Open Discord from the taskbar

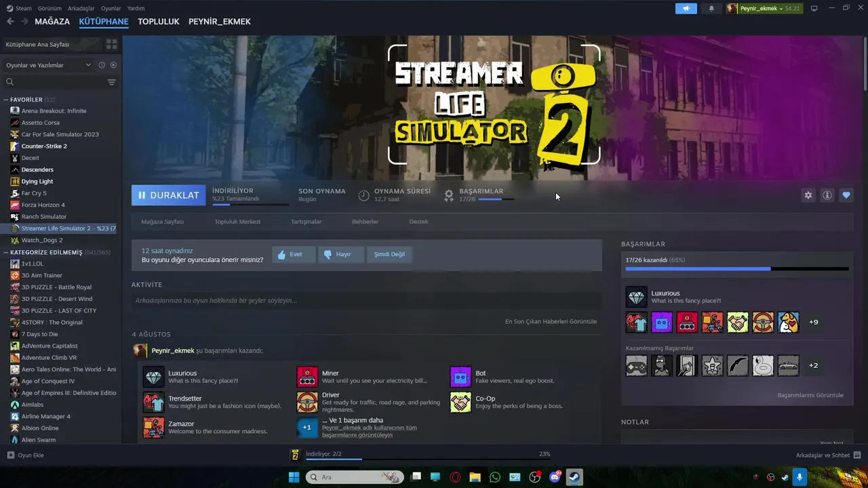tap(555, 477)
